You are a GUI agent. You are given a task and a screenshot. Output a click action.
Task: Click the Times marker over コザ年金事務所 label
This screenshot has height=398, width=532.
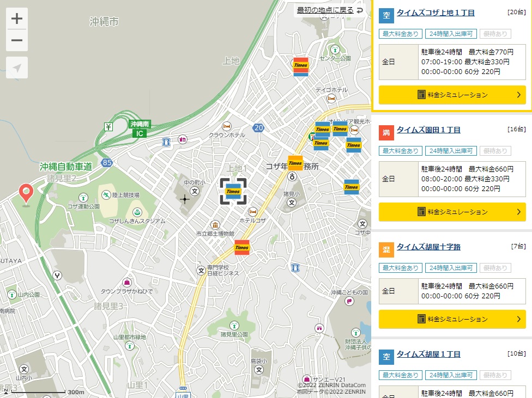pos(295,163)
